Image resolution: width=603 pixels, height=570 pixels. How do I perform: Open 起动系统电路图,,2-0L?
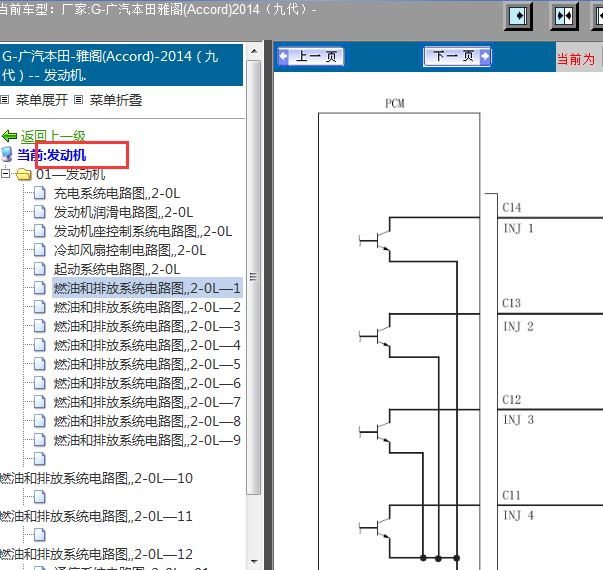point(117,270)
